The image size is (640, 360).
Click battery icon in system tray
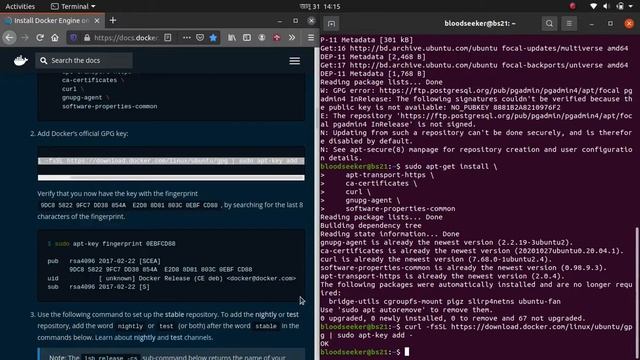[620, 6]
